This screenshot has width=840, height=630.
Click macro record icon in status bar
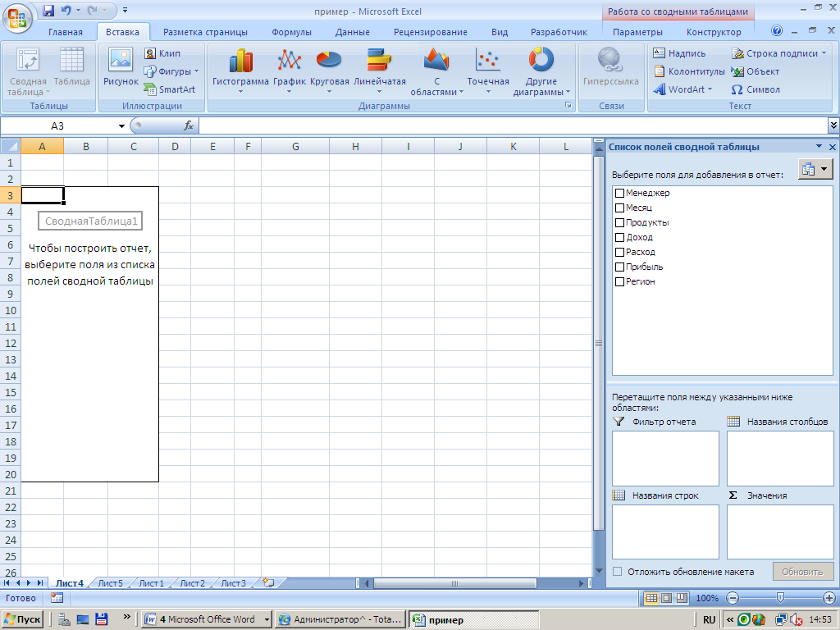(57, 598)
